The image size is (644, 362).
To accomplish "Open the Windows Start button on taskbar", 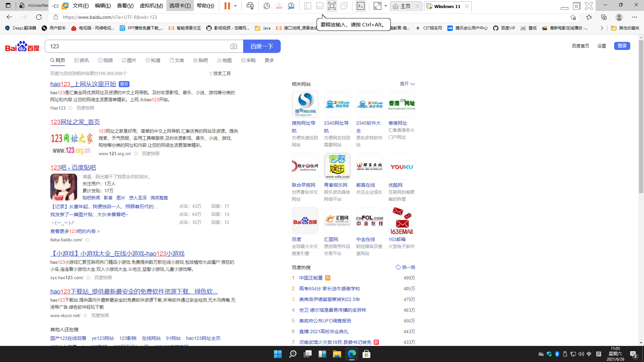I will pos(278,354).
